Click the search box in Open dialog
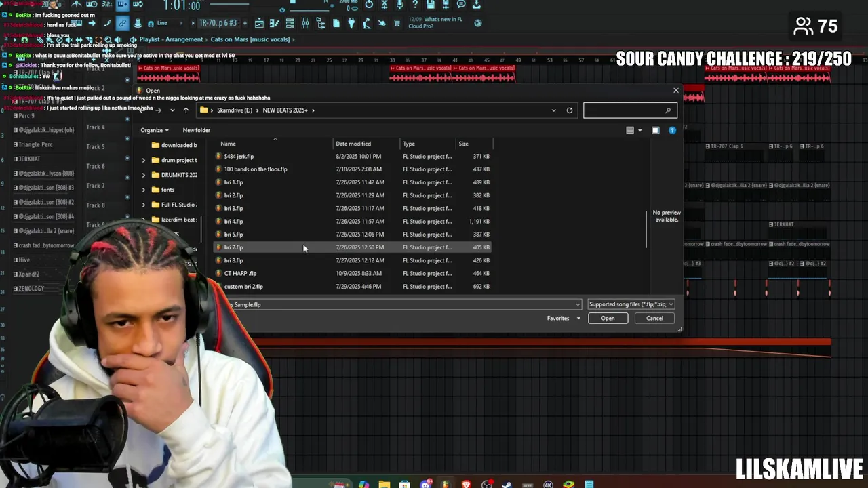868x488 pixels. point(630,110)
